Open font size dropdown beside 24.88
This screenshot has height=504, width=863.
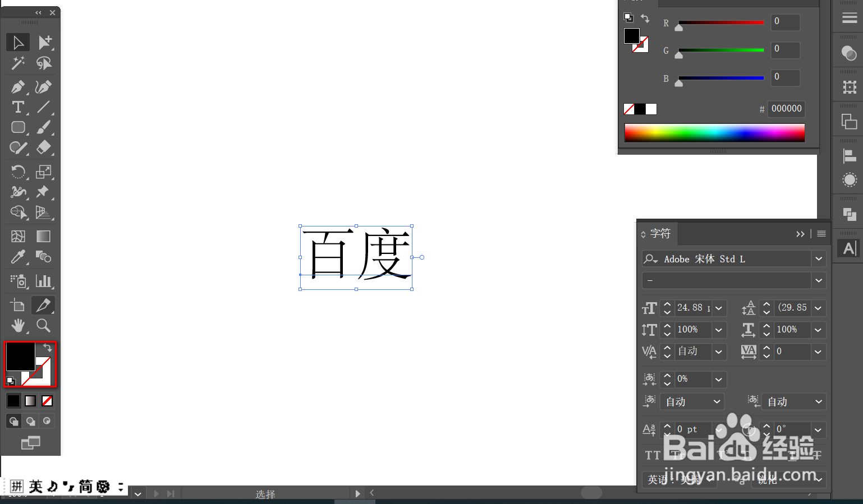point(719,308)
